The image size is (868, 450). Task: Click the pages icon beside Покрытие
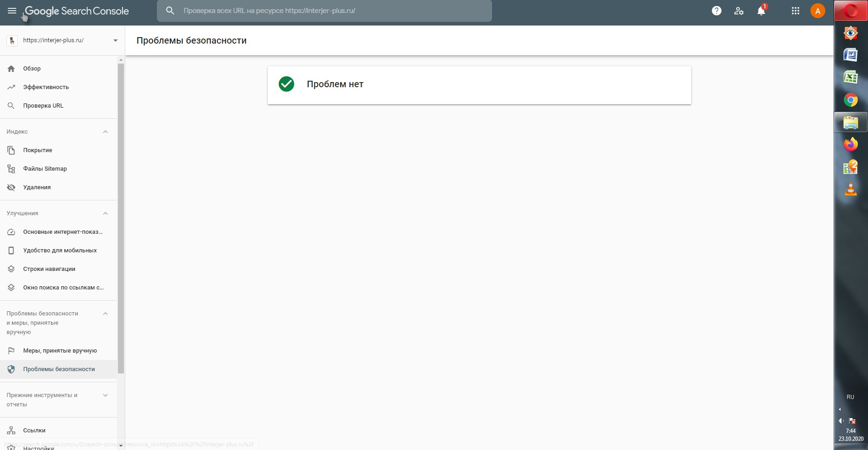point(11,150)
